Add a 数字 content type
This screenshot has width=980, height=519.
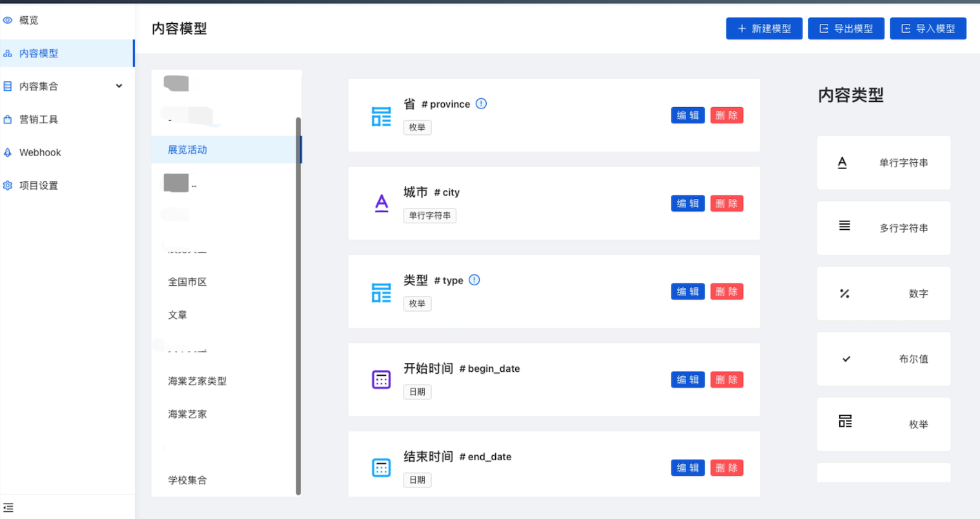pyautogui.click(x=884, y=294)
